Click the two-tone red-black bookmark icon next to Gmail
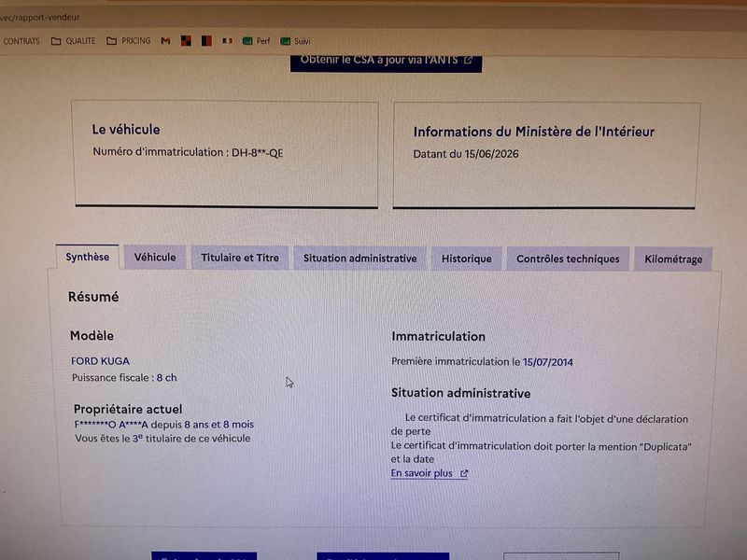The height and width of the screenshot is (560, 747). pyautogui.click(x=206, y=41)
